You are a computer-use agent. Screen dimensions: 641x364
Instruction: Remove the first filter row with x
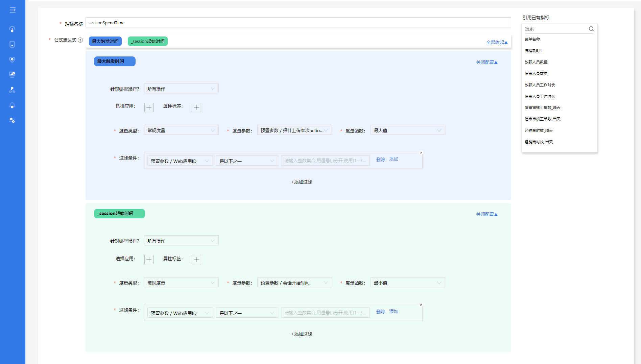(x=421, y=153)
